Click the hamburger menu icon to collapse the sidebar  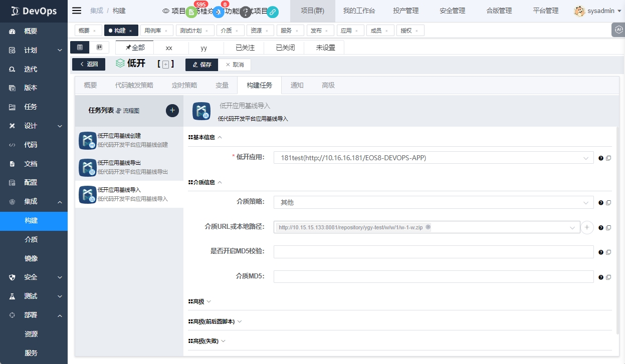[x=77, y=11]
